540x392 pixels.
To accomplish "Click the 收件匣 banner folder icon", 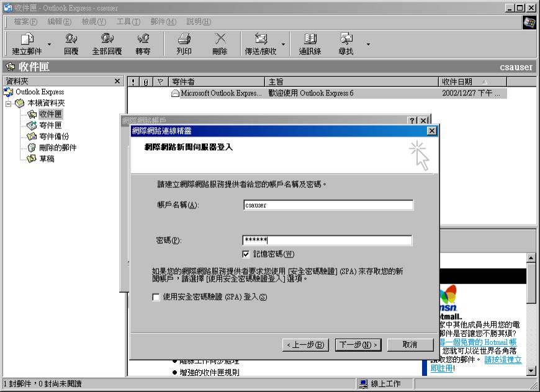I will click(11, 66).
